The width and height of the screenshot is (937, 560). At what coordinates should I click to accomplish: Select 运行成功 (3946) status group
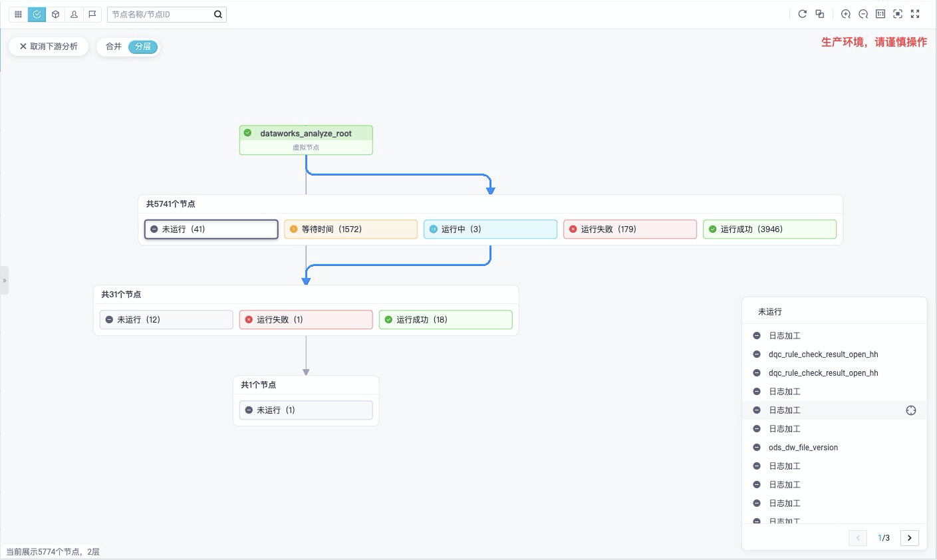(769, 229)
